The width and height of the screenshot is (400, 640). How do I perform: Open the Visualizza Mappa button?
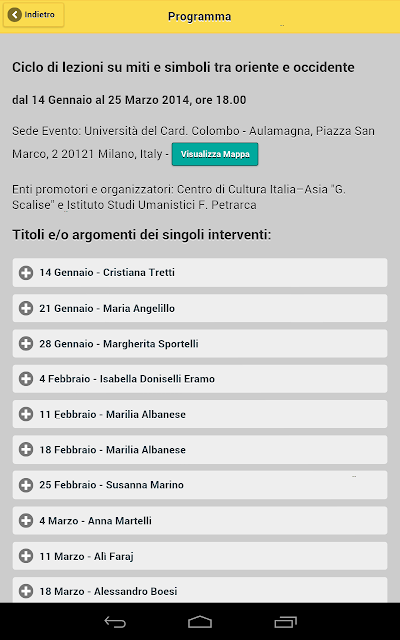[x=215, y=154]
